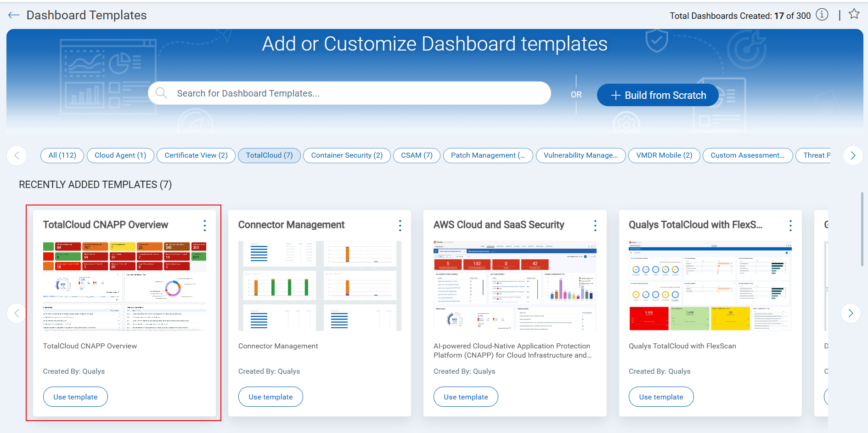The width and height of the screenshot is (868, 433).
Task: Open the kebab menu on Qualys TotalCloud with FlexScan
Action: [x=790, y=225]
